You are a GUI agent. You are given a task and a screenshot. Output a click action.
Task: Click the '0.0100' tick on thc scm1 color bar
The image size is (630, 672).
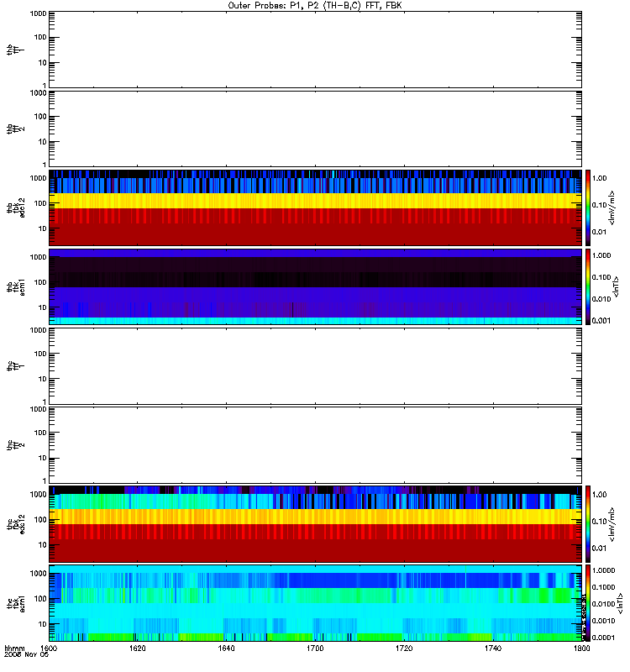[x=603, y=604]
